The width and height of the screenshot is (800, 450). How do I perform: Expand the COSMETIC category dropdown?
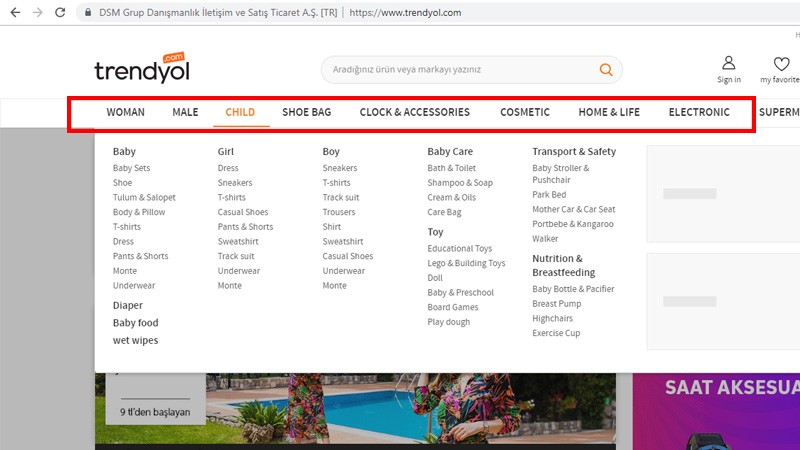pyautogui.click(x=525, y=112)
